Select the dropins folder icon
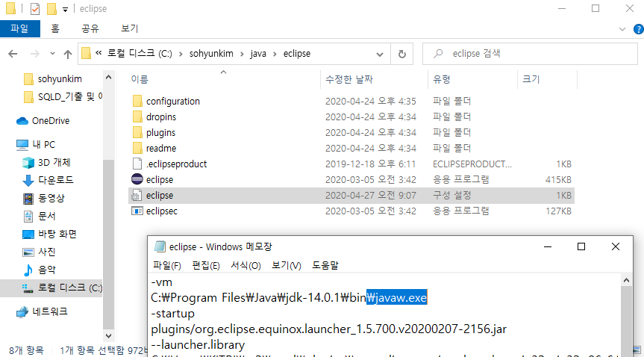This screenshot has height=357, width=644. tap(137, 117)
